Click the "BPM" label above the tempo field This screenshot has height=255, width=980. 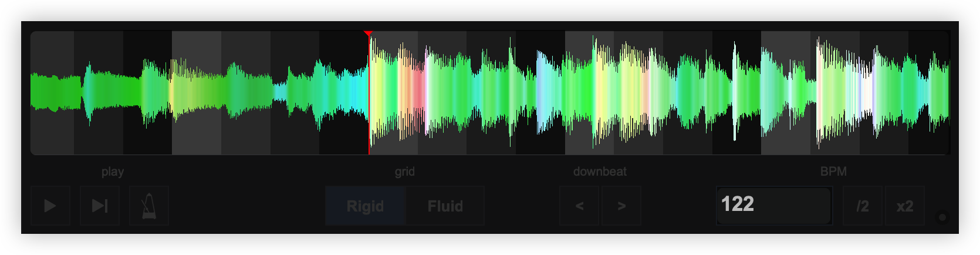coord(833,172)
